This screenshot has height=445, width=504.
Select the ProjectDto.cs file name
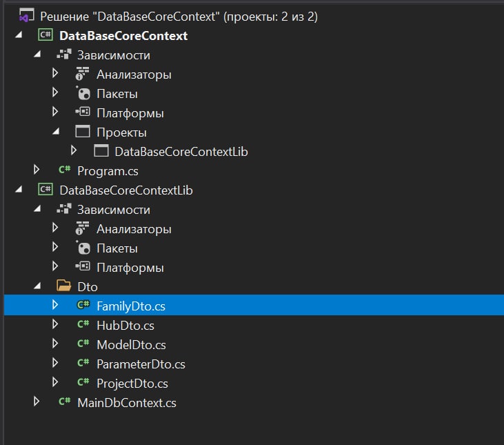click(x=132, y=384)
